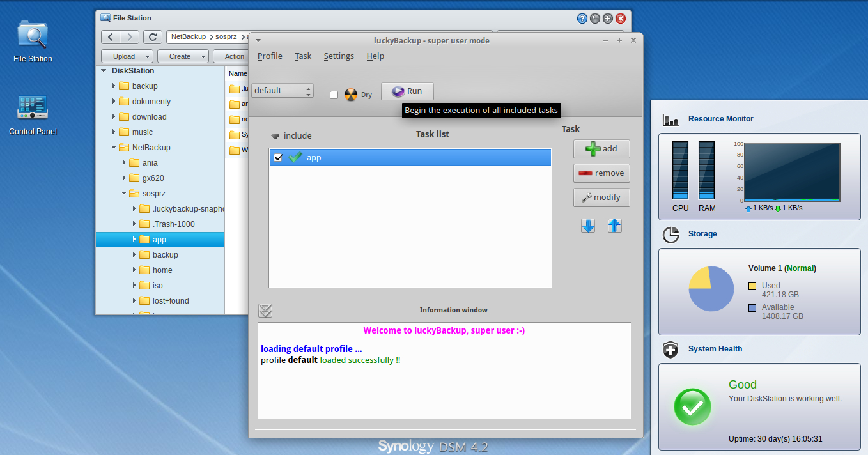Click sosprz in the path breadcrumb
The height and width of the screenshot is (455, 868).
(x=226, y=37)
